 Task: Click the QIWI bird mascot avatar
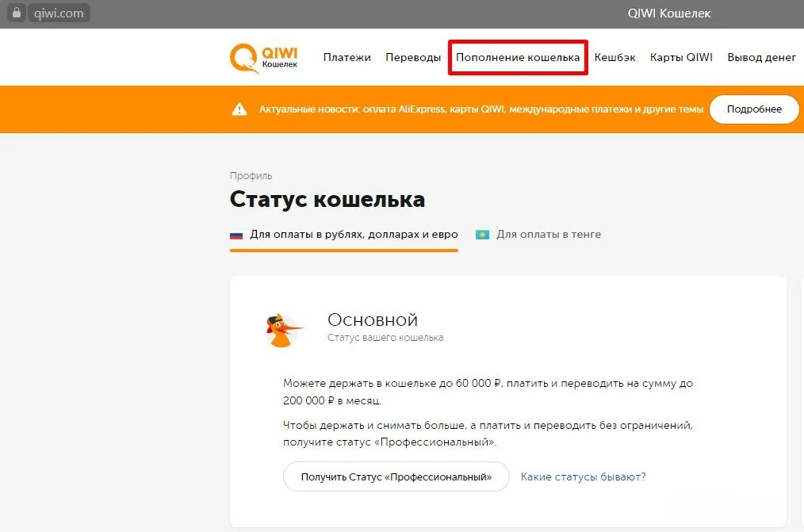click(284, 330)
